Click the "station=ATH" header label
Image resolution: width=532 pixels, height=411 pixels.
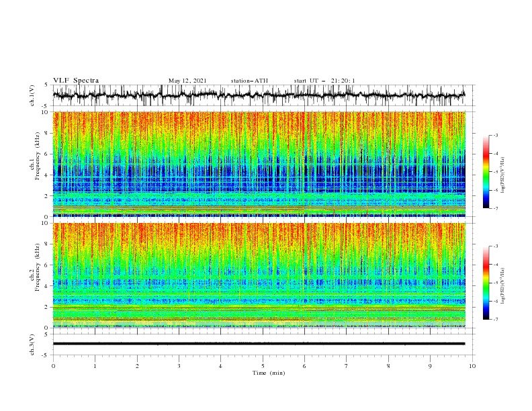pos(249,81)
